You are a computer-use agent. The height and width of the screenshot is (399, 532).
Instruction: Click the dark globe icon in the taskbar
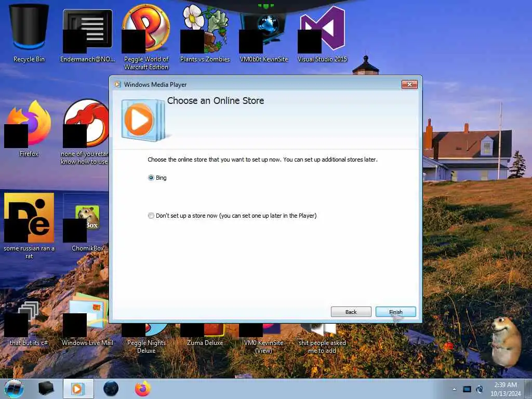(x=111, y=389)
